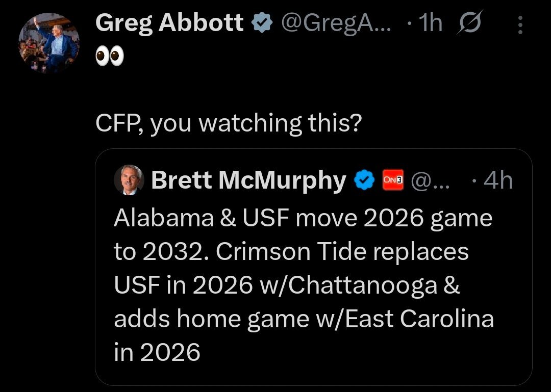Click the truncated handle in quoted post

coord(430,181)
